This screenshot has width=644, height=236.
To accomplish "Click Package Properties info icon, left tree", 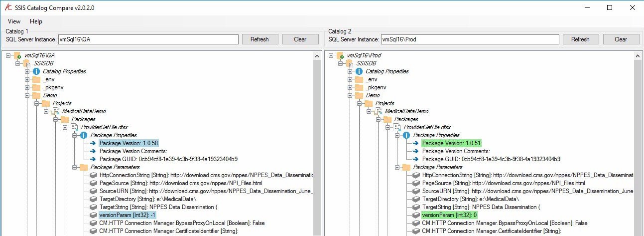I will tap(84, 135).
